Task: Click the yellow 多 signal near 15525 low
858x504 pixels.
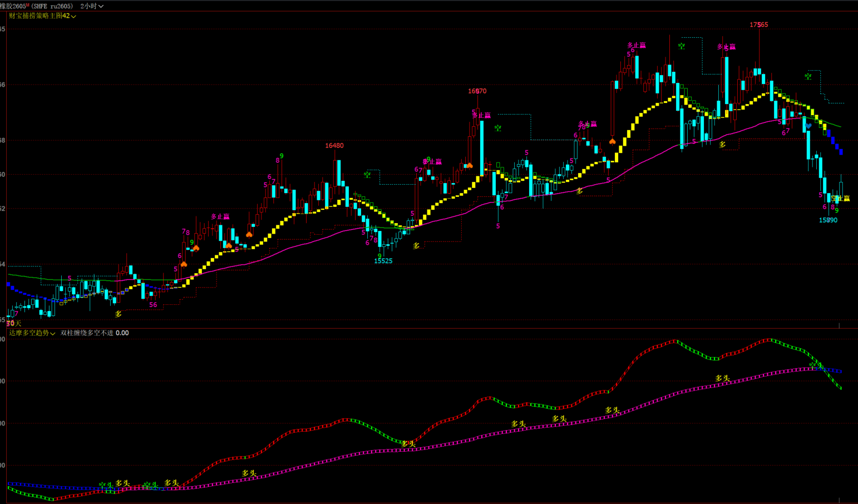Action: (416, 245)
